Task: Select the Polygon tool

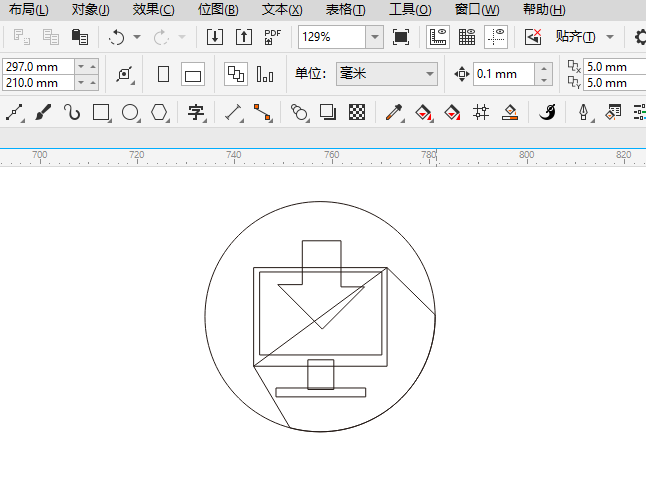Action: click(160, 112)
